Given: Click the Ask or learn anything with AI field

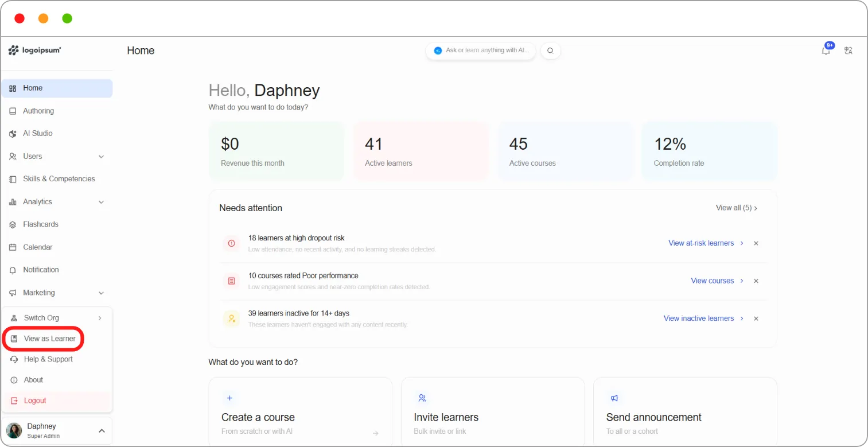Looking at the screenshot, I should (481, 50).
